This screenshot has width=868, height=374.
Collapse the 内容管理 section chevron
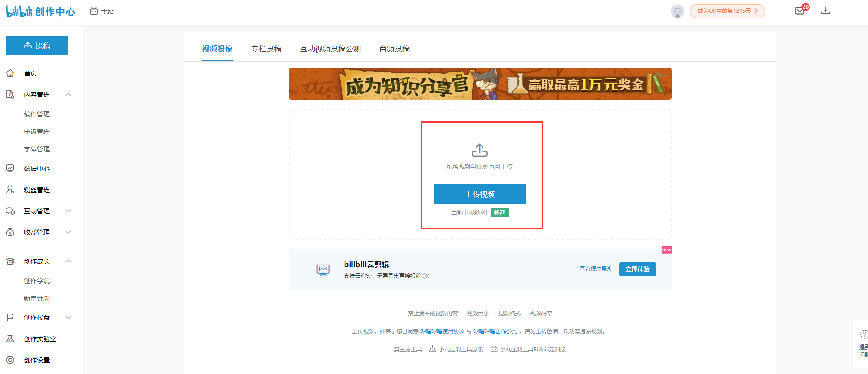coord(68,95)
